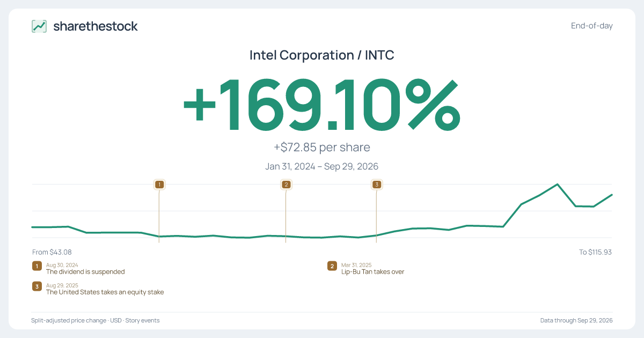Image resolution: width=644 pixels, height=338 pixels.
Task: Click the To $115.93 label
Action: 596,252
